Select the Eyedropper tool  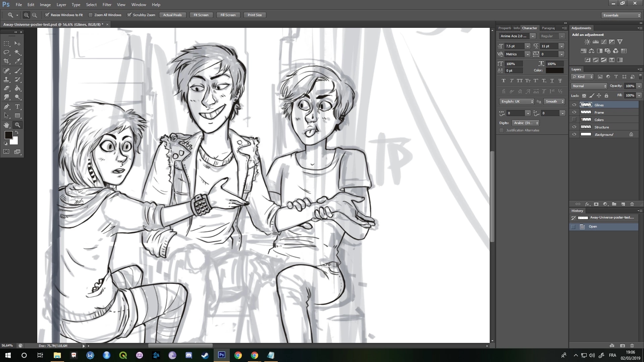(x=18, y=61)
